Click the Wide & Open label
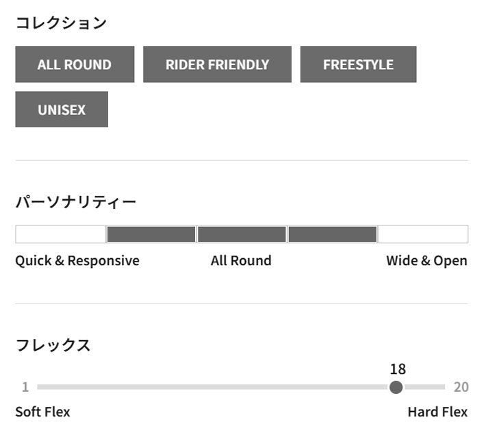The width and height of the screenshot is (486, 448). [x=427, y=260]
